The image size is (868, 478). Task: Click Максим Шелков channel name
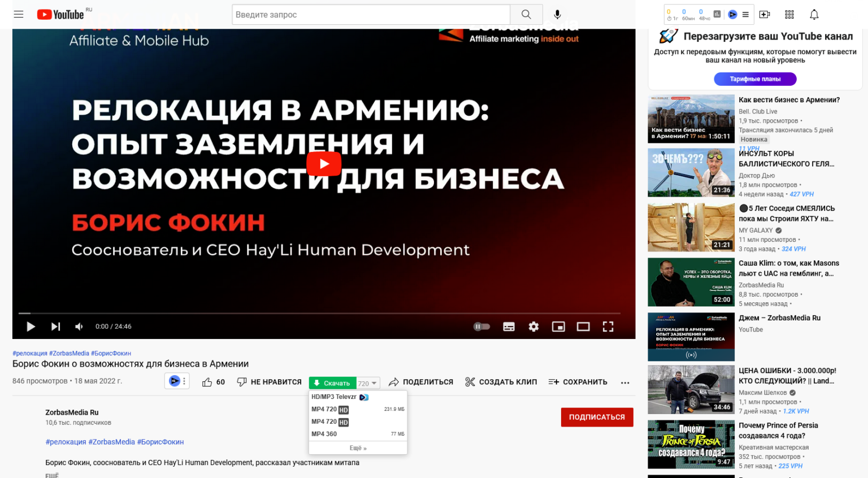point(762,393)
